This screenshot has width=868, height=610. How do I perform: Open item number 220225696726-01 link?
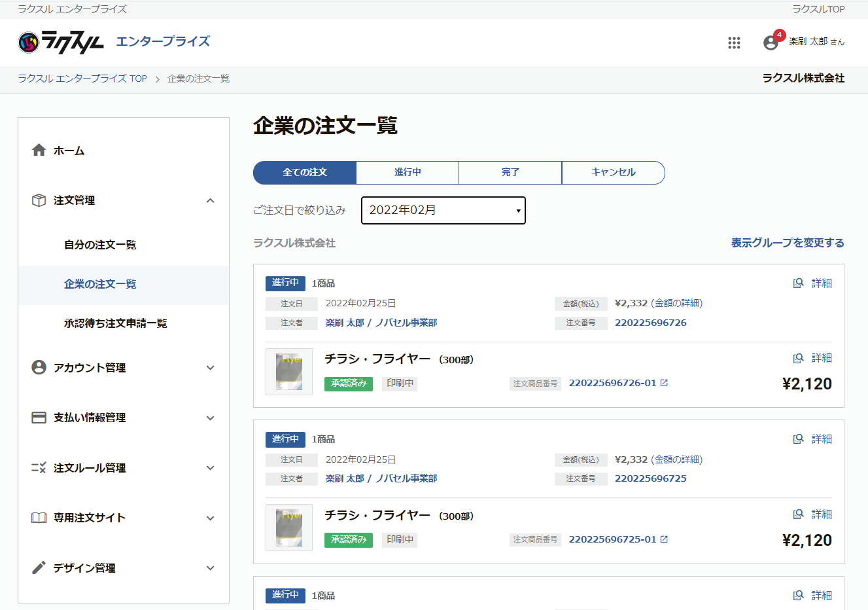click(x=612, y=383)
